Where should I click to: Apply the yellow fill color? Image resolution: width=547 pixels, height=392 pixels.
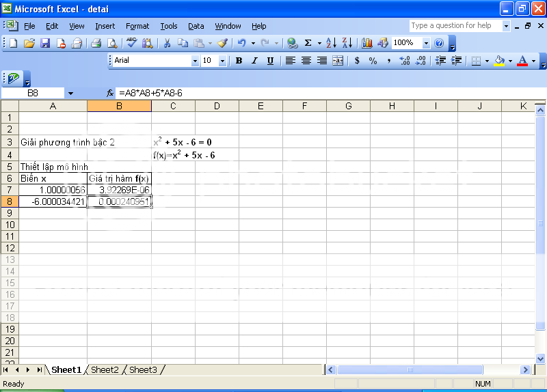(x=499, y=61)
